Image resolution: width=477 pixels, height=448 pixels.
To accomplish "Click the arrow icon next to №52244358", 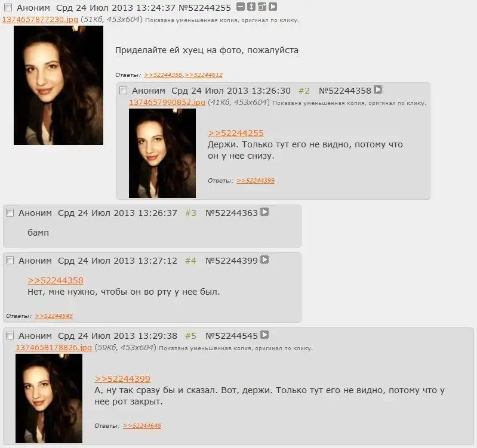I will [378, 89].
